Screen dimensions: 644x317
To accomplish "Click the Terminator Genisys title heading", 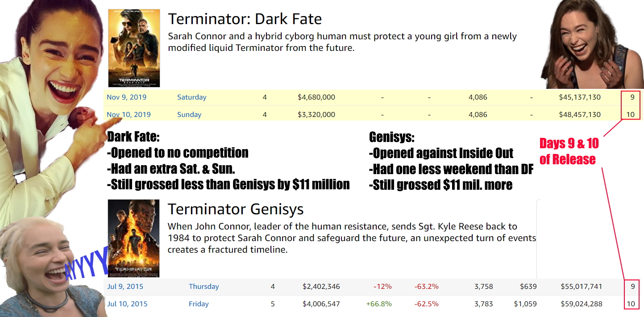I will (235, 209).
